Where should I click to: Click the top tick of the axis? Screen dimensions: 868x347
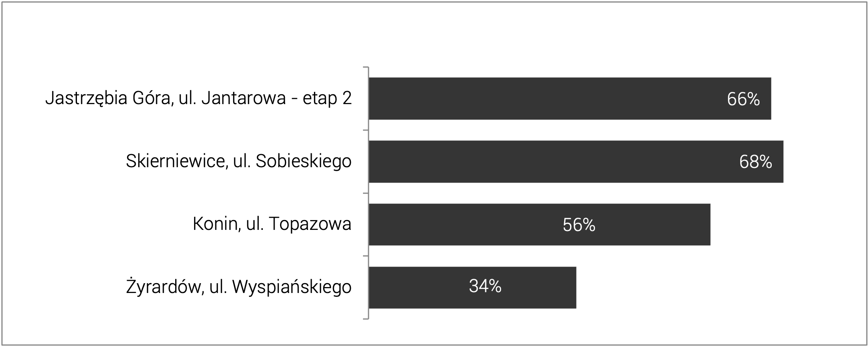coord(366,67)
